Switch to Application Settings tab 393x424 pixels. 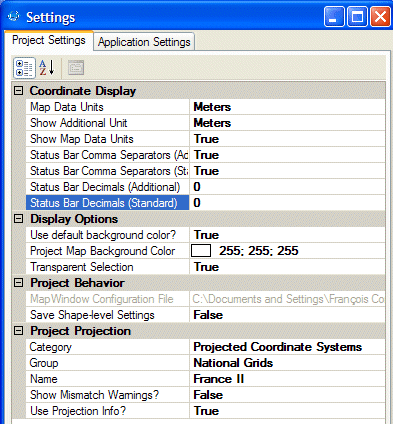pyautogui.click(x=144, y=42)
